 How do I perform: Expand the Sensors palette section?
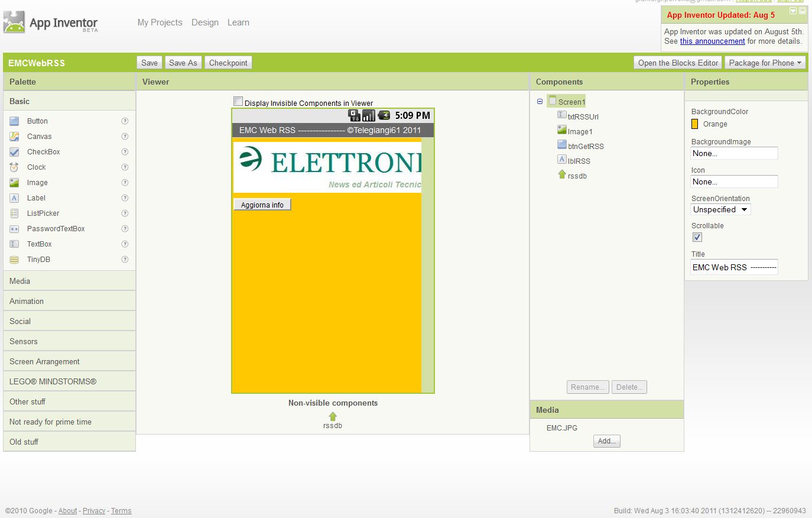pos(69,341)
